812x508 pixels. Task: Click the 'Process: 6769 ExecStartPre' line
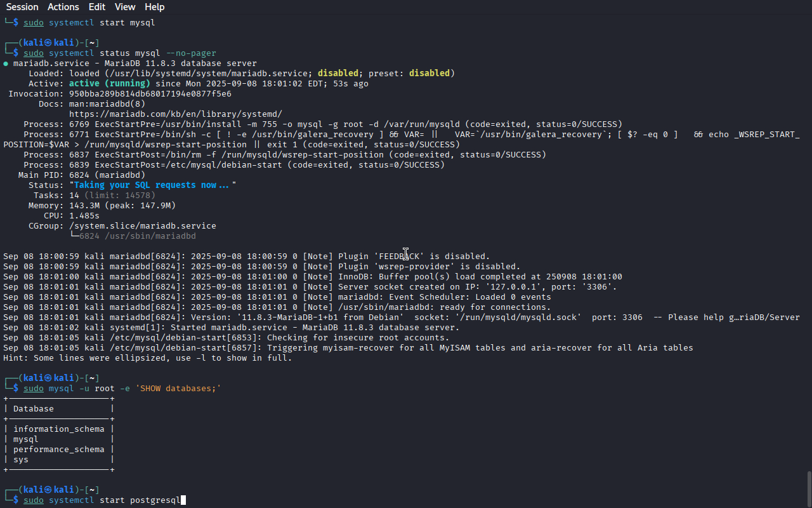(x=323, y=124)
